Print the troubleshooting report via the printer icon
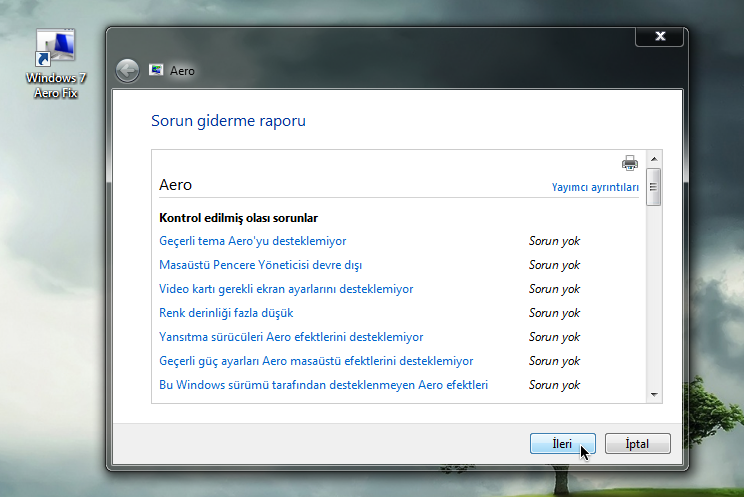744x497 pixels. [630, 163]
